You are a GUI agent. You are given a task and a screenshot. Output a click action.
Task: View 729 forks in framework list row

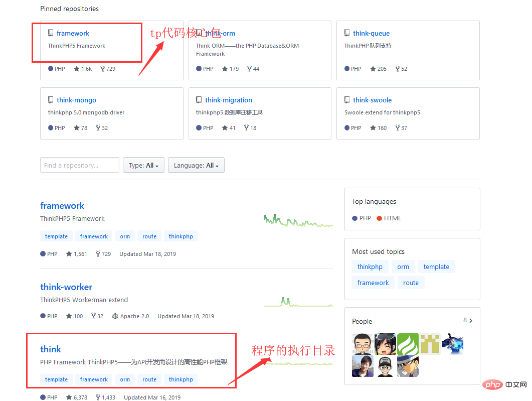click(103, 254)
